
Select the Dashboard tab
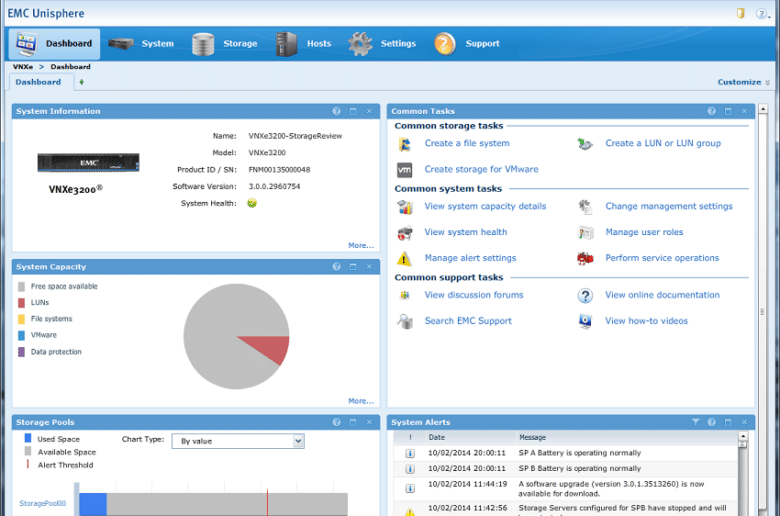pos(38,82)
